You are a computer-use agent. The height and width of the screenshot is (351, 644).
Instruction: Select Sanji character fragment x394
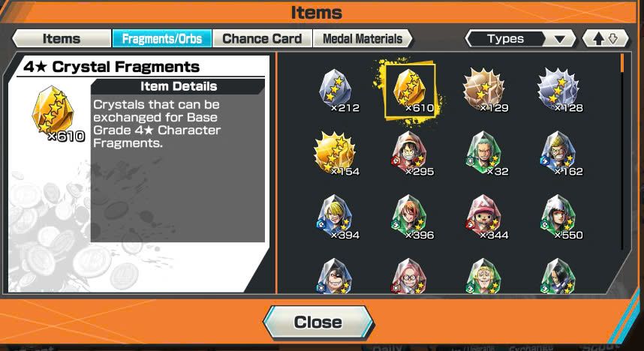[x=336, y=217]
